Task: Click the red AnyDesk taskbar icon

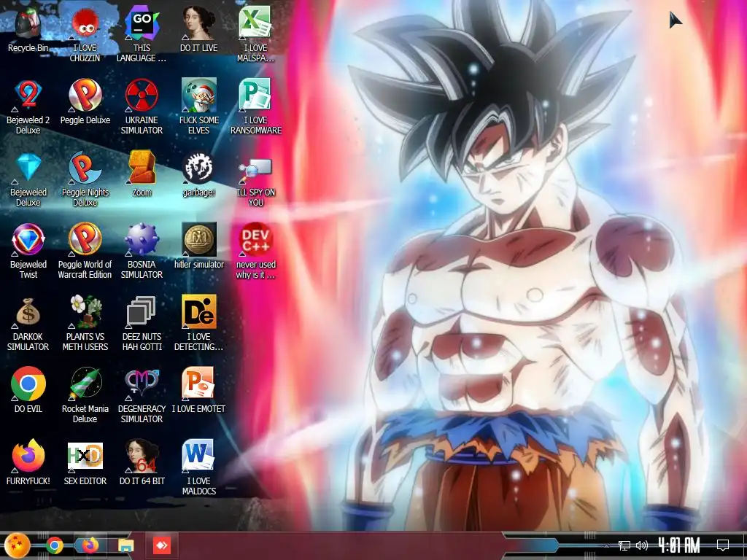Action: 161,545
